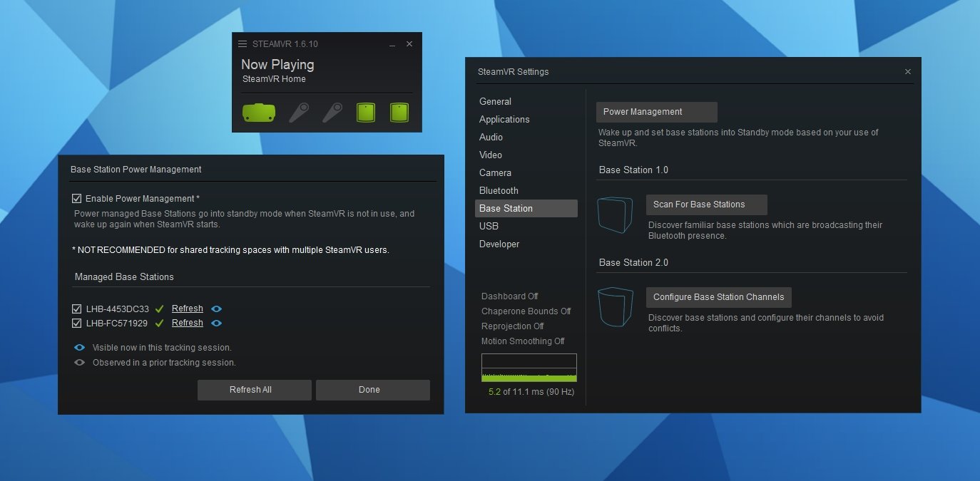
Task: Click Configure Base Station Channels
Action: pos(719,297)
